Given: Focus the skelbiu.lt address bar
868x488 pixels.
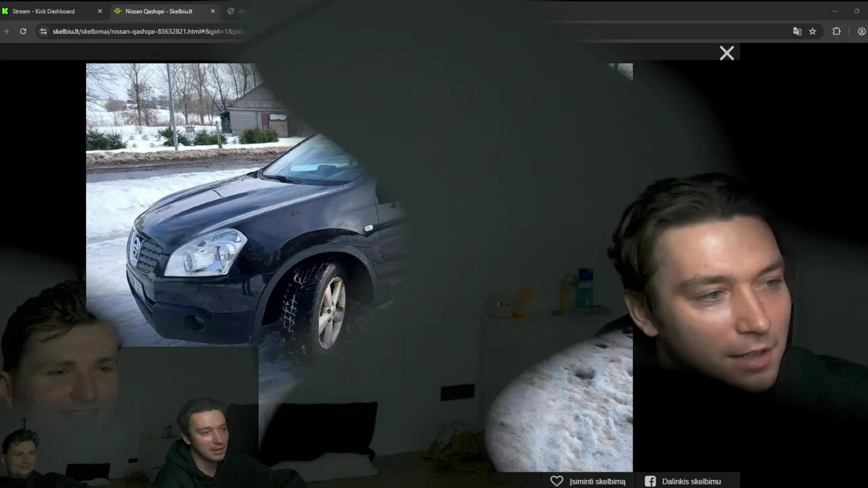Looking at the screenshot, I should tap(147, 31).
